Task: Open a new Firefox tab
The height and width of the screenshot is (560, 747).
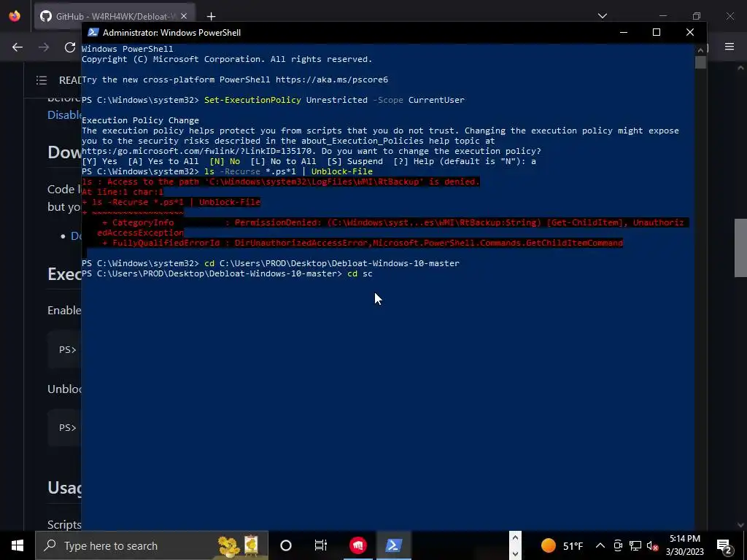Action: coord(211,16)
